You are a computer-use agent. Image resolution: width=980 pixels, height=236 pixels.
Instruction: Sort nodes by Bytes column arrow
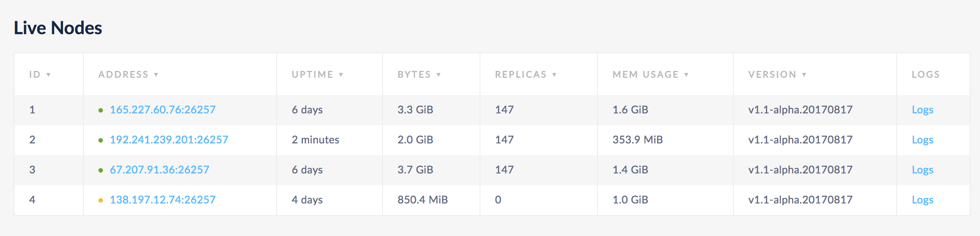point(438,75)
